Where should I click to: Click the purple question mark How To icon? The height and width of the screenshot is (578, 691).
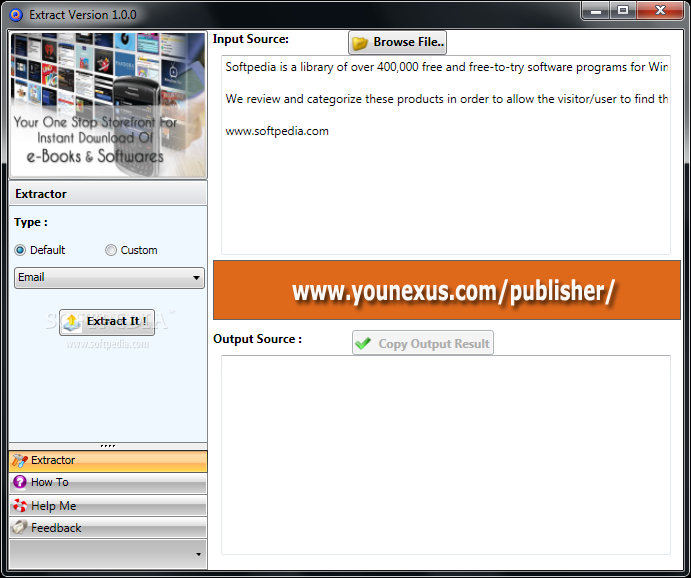19,482
